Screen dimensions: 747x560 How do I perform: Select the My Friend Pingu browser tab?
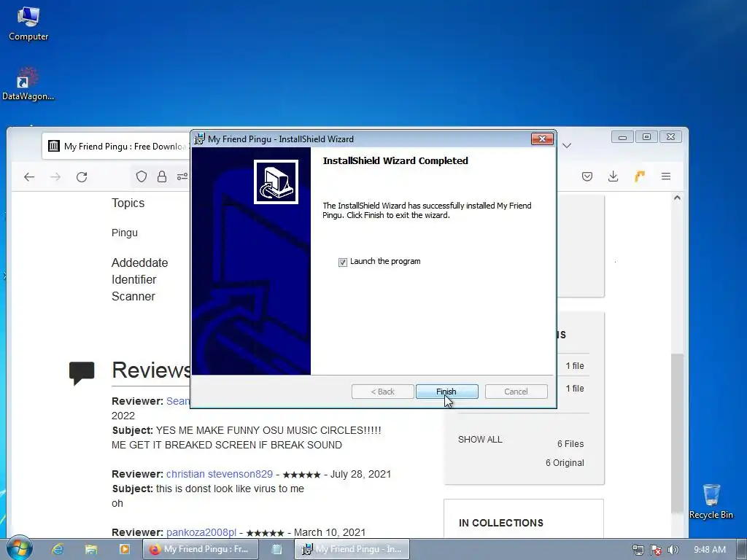(117, 146)
